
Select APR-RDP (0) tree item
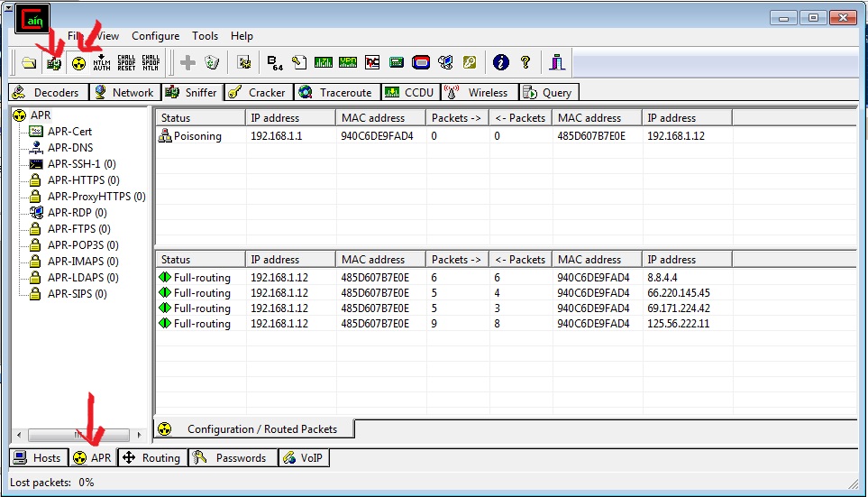77,213
